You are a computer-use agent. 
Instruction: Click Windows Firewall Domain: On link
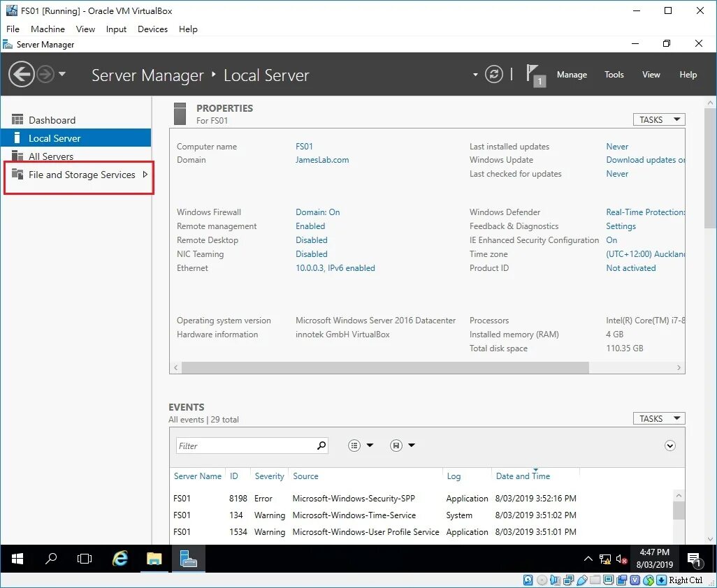pyautogui.click(x=317, y=212)
